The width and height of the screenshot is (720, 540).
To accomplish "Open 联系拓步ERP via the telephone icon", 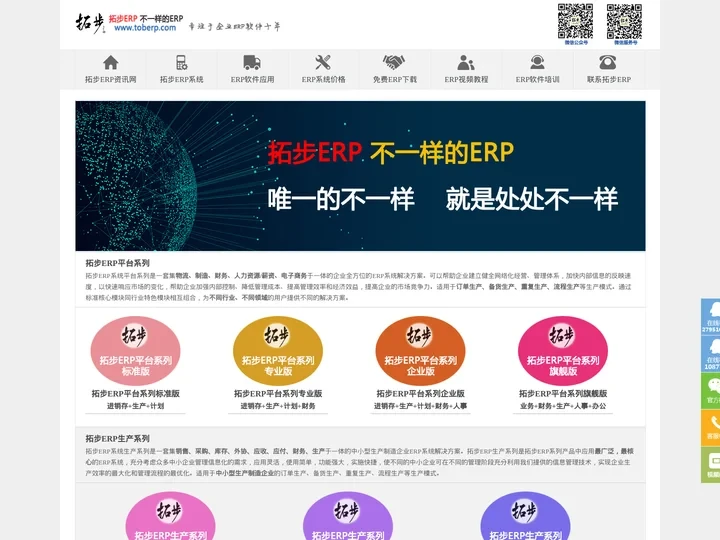I will point(608,62).
